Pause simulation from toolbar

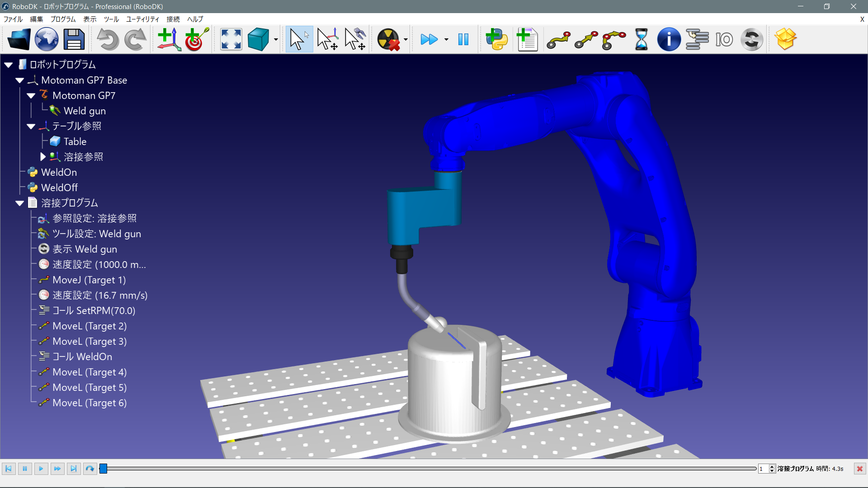(463, 39)
